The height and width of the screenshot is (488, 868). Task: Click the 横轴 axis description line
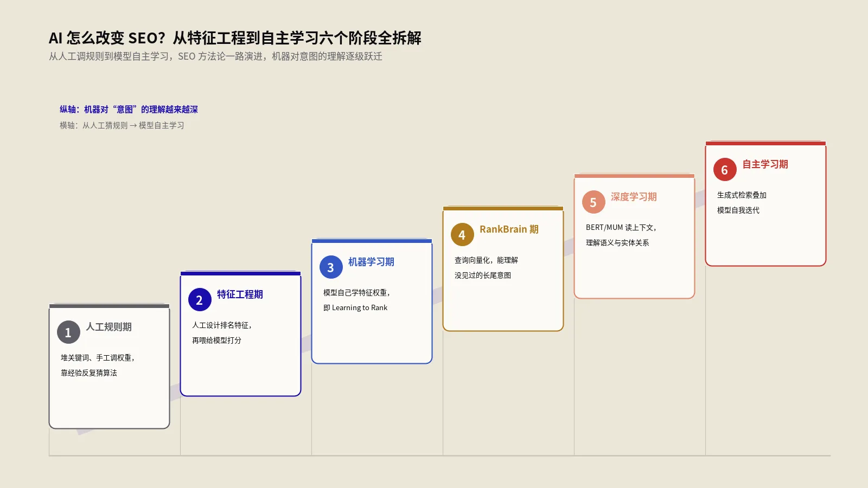pos(122,125)
